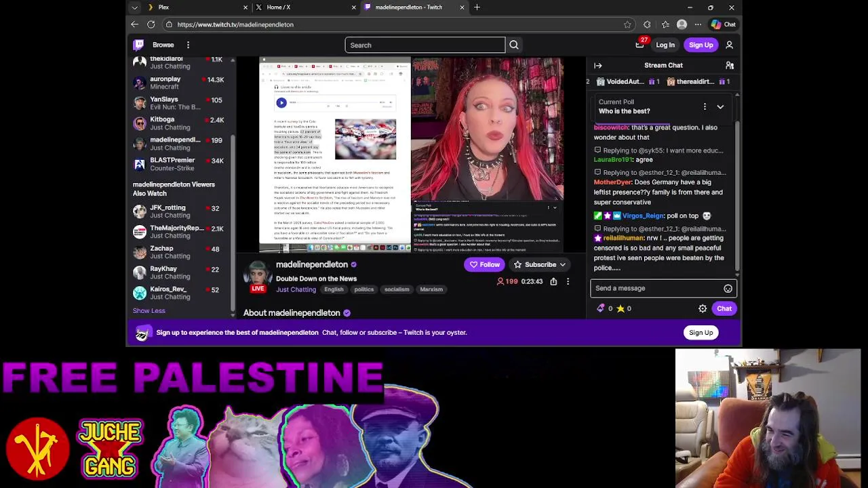Open Copilot Chat in browser toolbar
Screen dimensions: 868x488
point(723,24)
